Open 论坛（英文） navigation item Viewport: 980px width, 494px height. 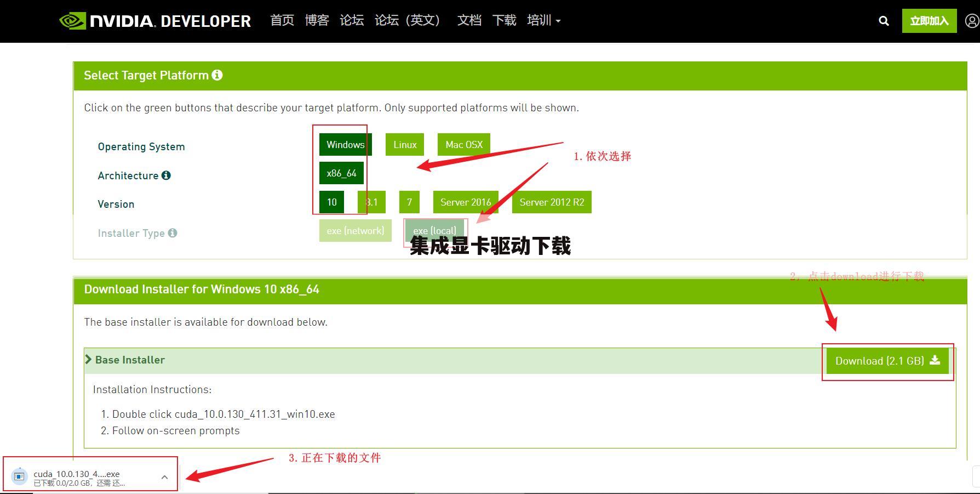410,21
